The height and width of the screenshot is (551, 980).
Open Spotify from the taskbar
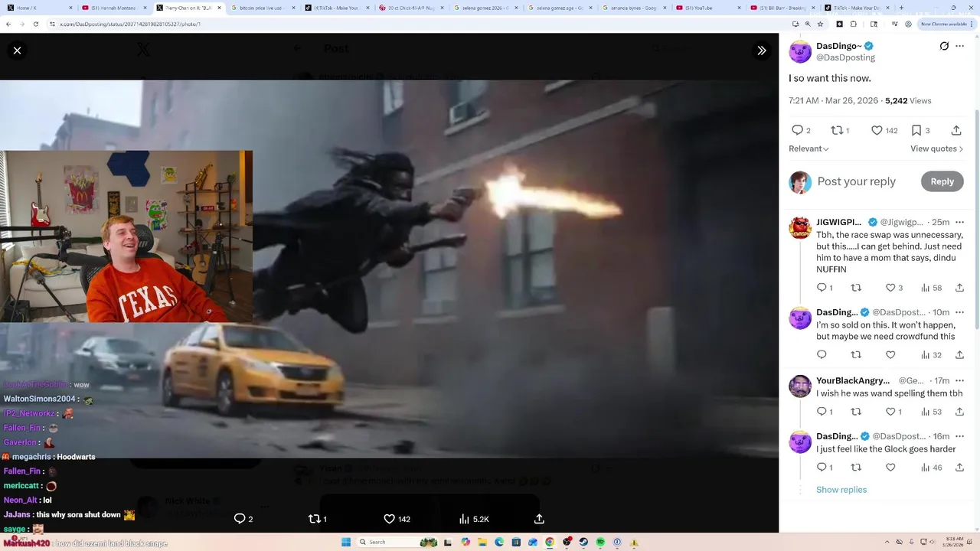[600, 542]
